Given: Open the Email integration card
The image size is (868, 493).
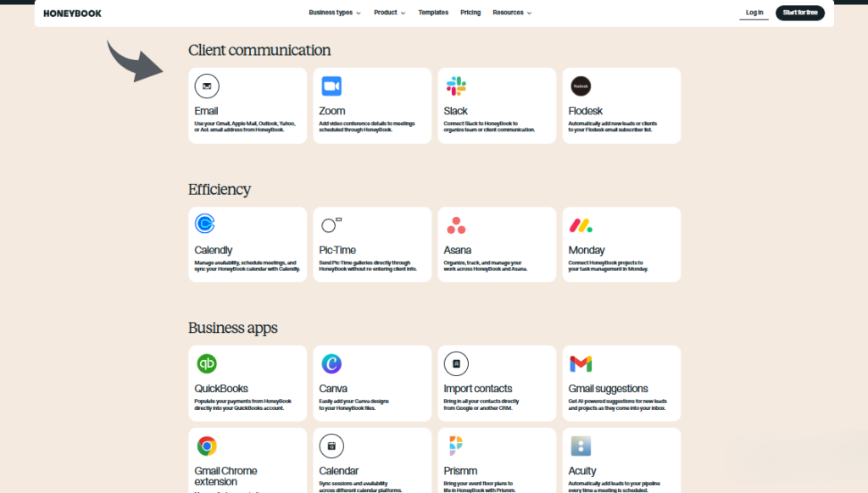Looking at the screenshot, I should tap(247, 105).
